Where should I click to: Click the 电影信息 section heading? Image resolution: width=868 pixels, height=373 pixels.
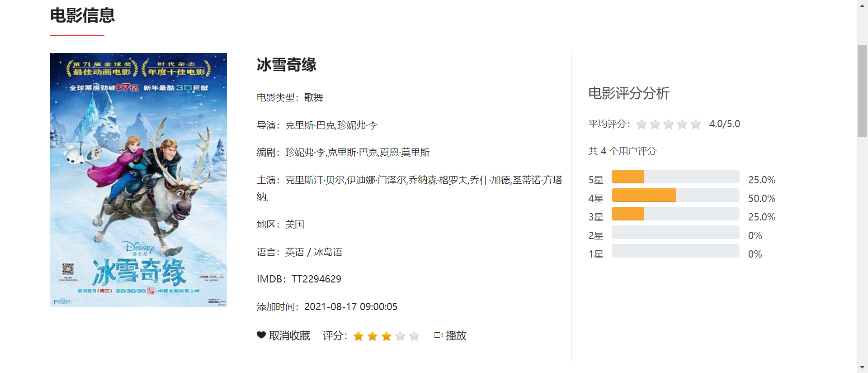82,15
